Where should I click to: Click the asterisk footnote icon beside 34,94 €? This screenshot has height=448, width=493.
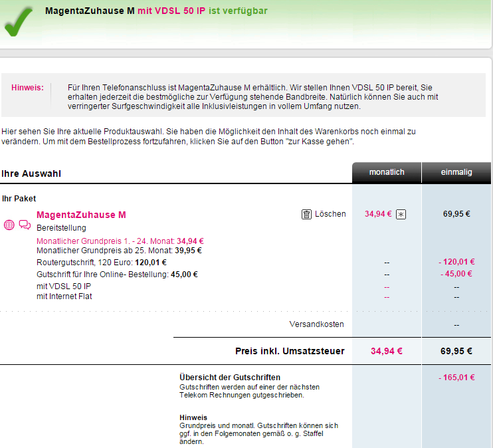pyautogui.click(x=401, y=214)
